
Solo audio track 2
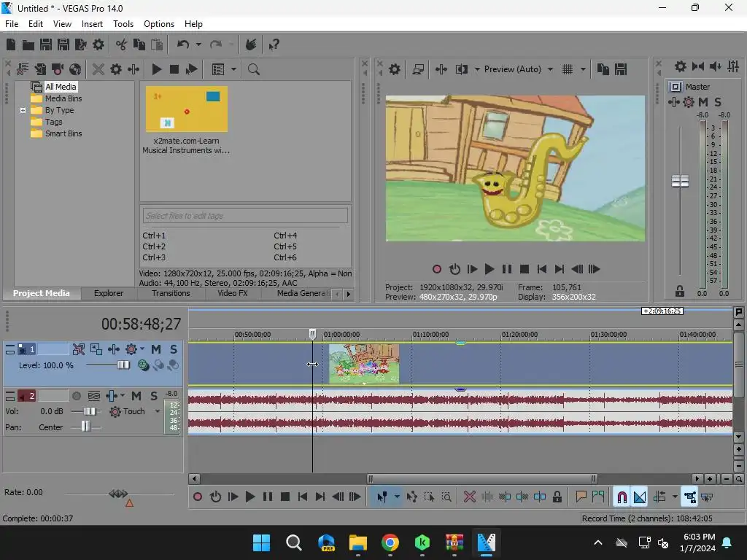pos(154,396)
